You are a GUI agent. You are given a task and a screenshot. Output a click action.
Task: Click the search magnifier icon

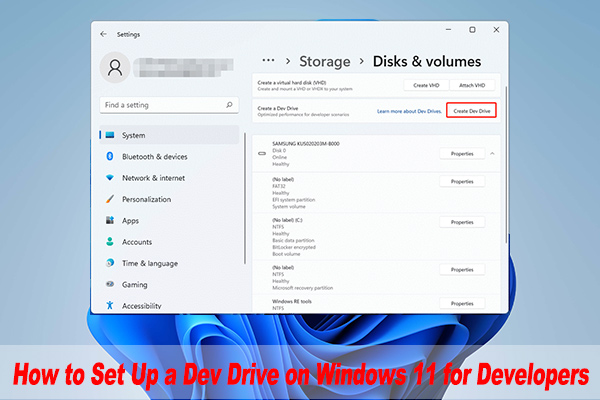(x=229, y=104)
